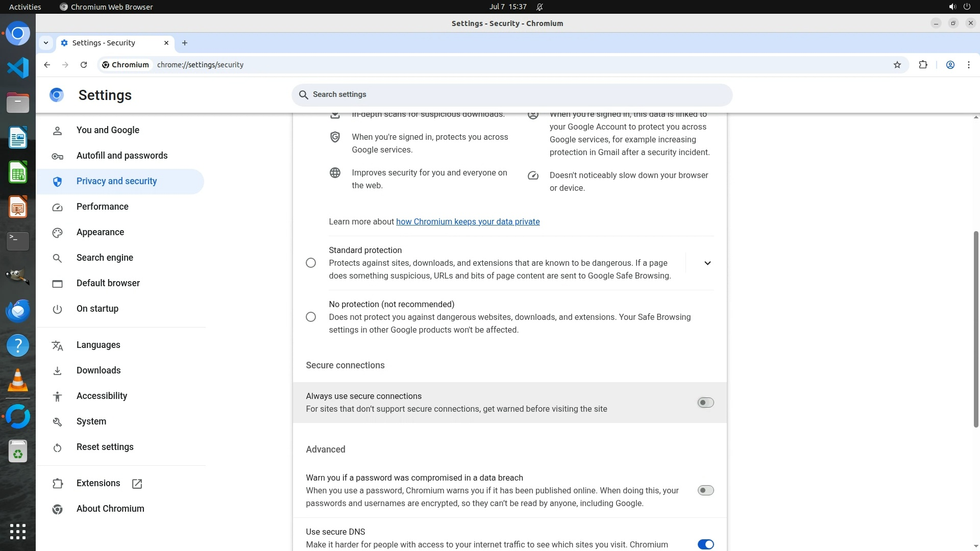Open the three-dot Chromium menu
This screenshot has width=980, height=551.
tap(968, 65)
